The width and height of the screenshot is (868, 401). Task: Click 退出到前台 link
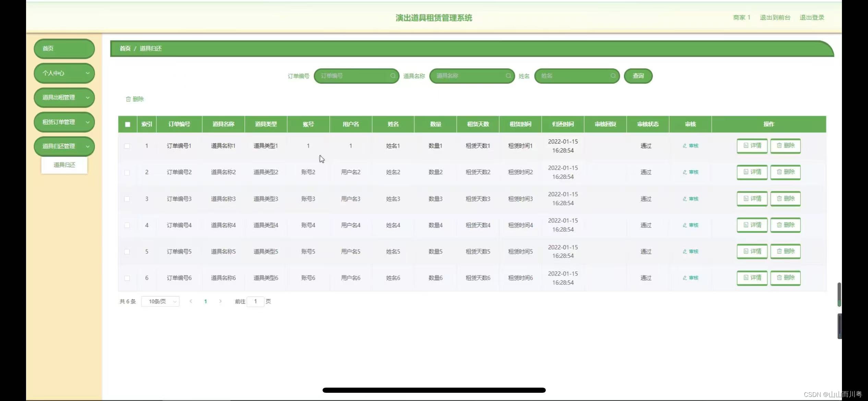775,17
